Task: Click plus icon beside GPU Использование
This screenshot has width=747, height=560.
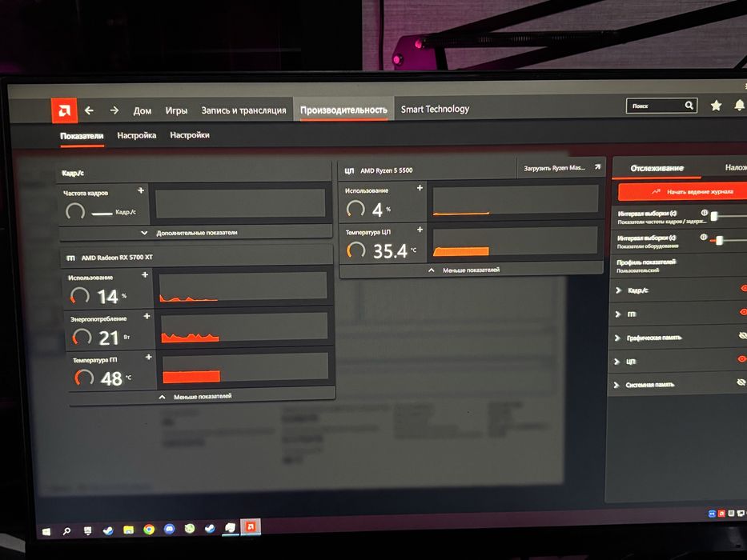Action: [x=145, y=274]
